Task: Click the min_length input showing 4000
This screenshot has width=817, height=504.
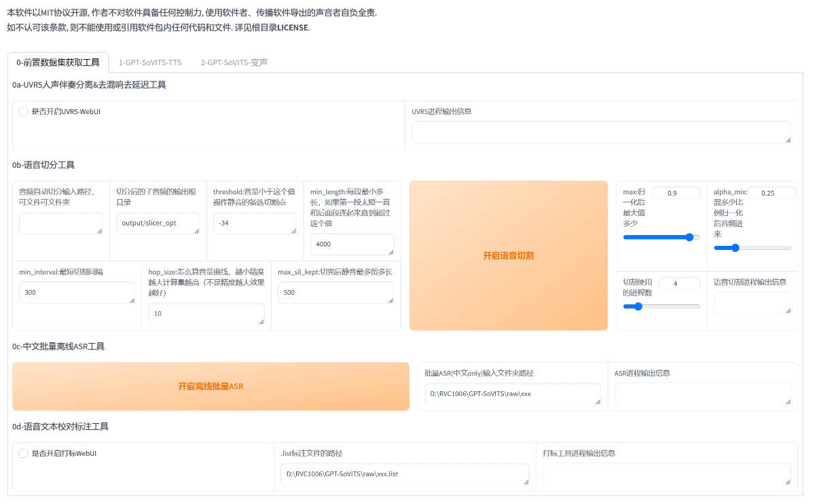Action: (352, 244)
